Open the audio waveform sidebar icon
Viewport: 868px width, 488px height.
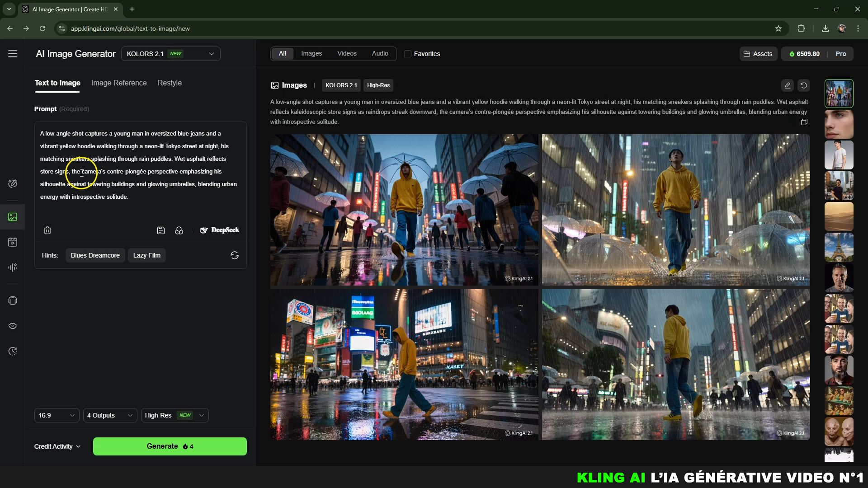(x=13, y=267)
